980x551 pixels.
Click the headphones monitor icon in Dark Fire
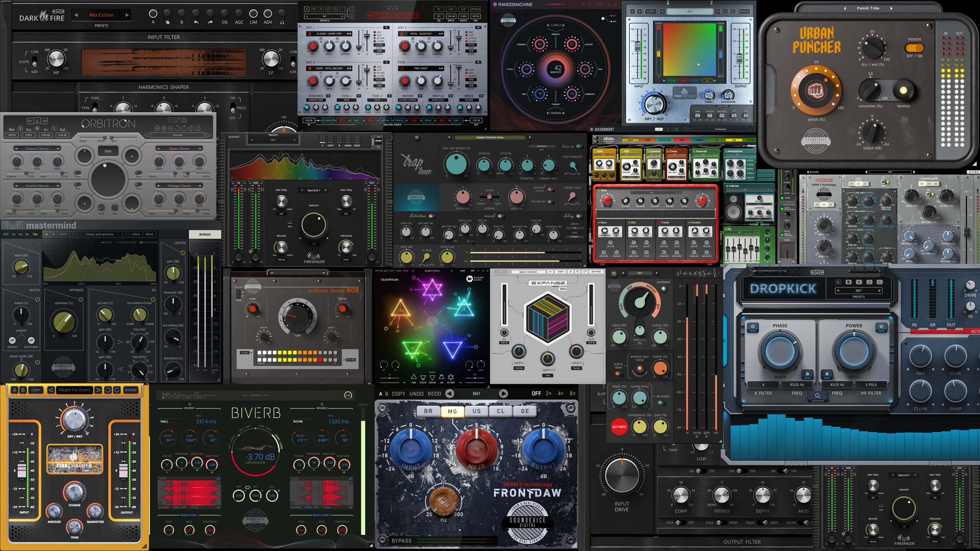pyautogui.click(x=282, y=22)
